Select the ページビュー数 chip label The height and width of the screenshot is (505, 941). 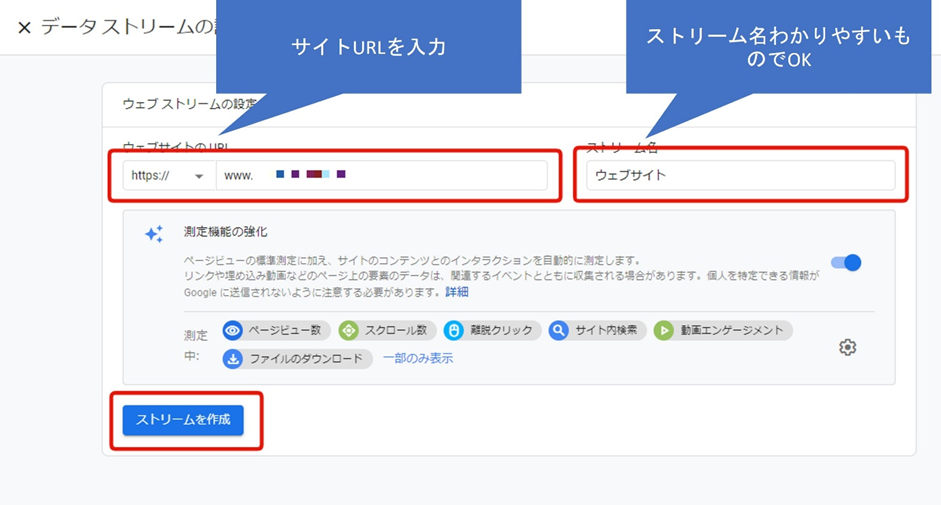(284, 330)
